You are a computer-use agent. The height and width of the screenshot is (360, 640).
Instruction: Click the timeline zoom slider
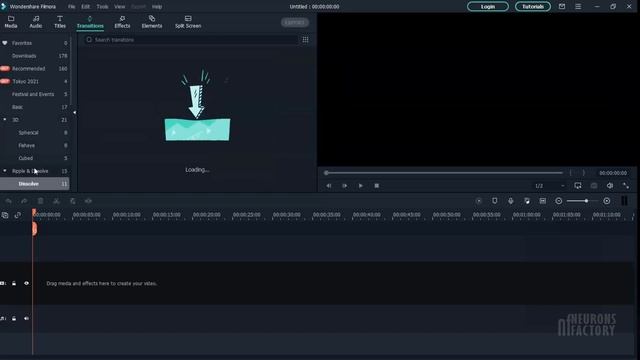pos(582,201)
